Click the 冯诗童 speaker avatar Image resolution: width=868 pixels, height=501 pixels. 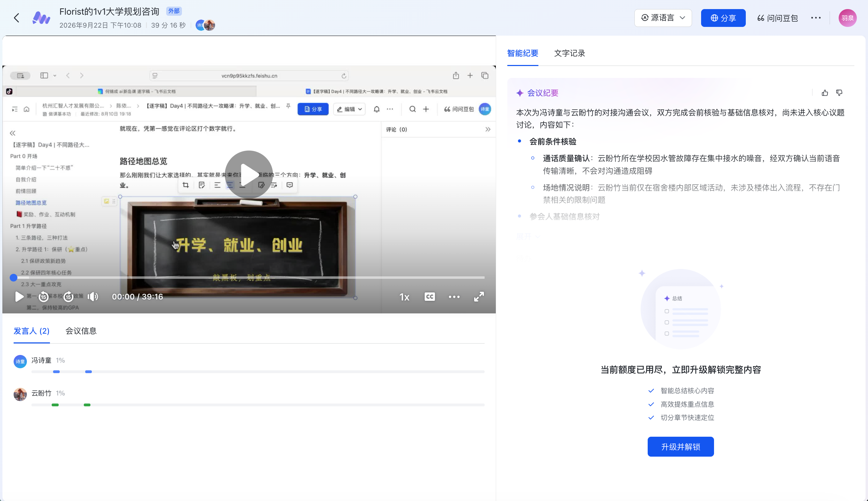(20, 362)
